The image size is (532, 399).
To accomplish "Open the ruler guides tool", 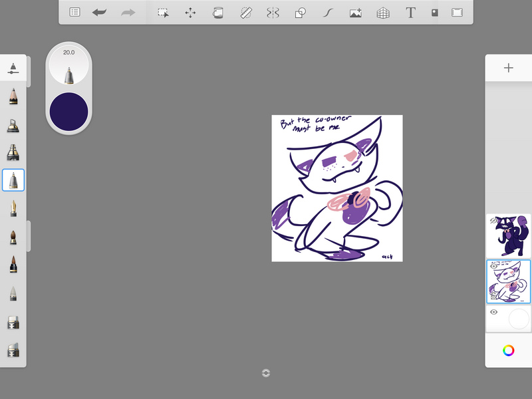I will (245, 12).
